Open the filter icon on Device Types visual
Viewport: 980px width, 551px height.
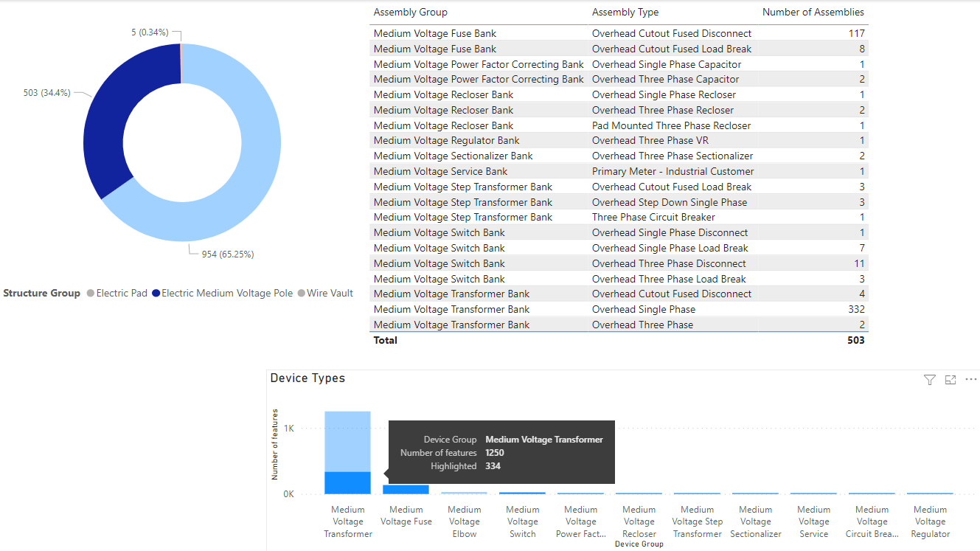click(x=929, y=379)
